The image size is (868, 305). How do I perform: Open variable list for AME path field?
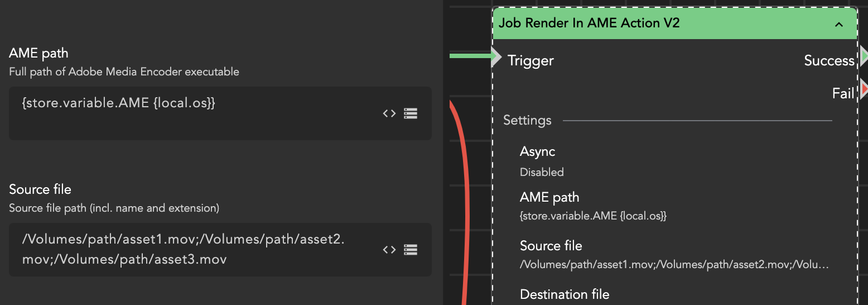pyautogui.click(x=411, y=113)
